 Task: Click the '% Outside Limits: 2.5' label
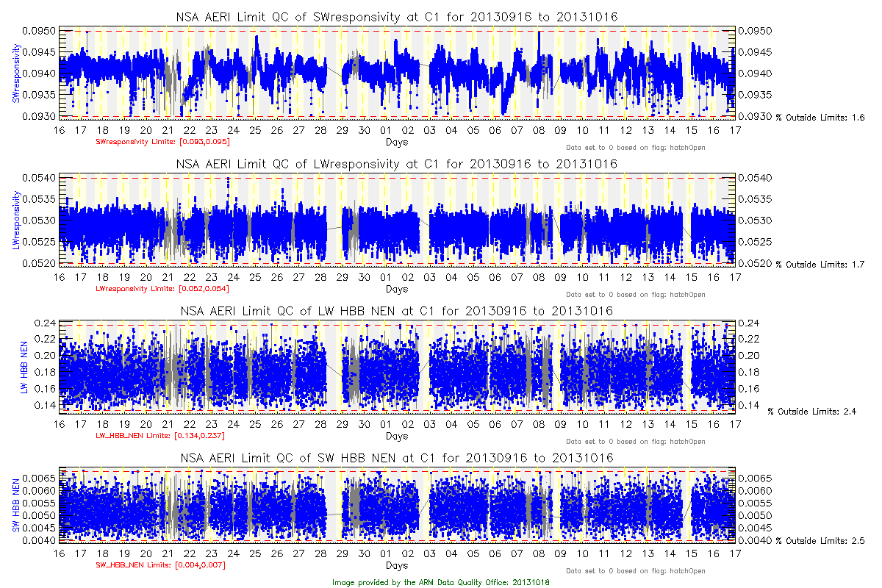[820, 542]
